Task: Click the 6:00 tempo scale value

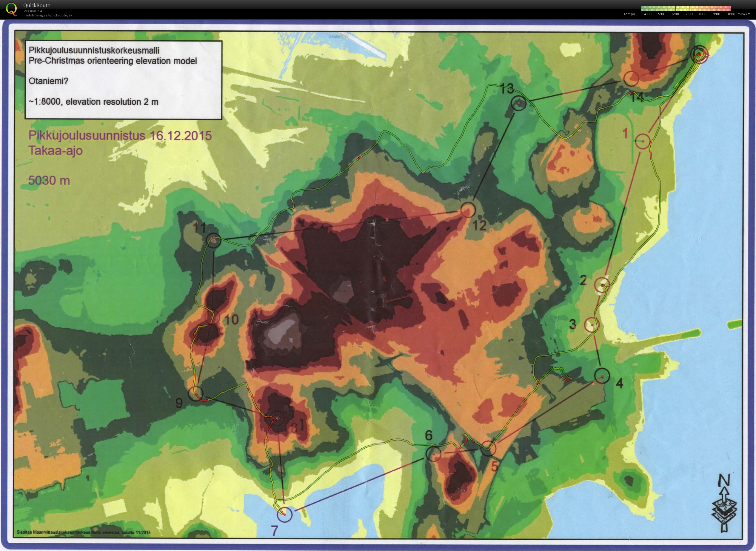Action: point(675,14)
